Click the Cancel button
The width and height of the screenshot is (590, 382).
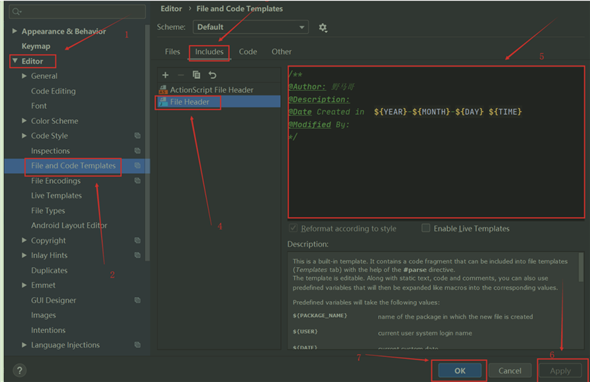pos(510,371)
